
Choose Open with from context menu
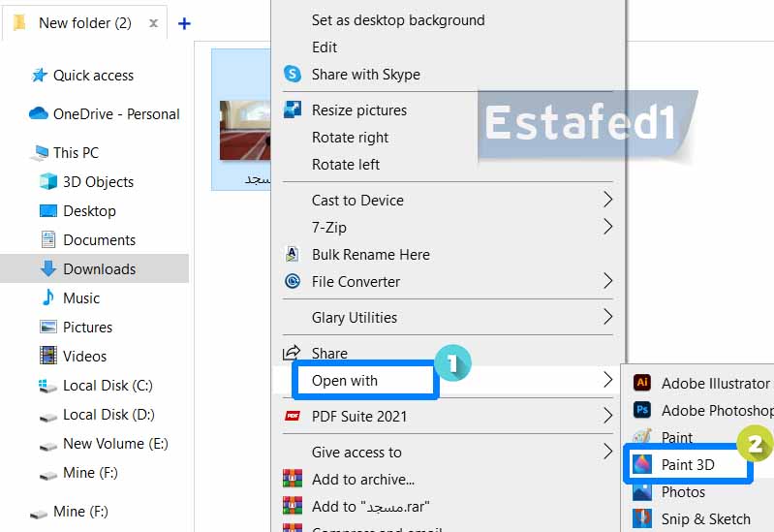345,381
